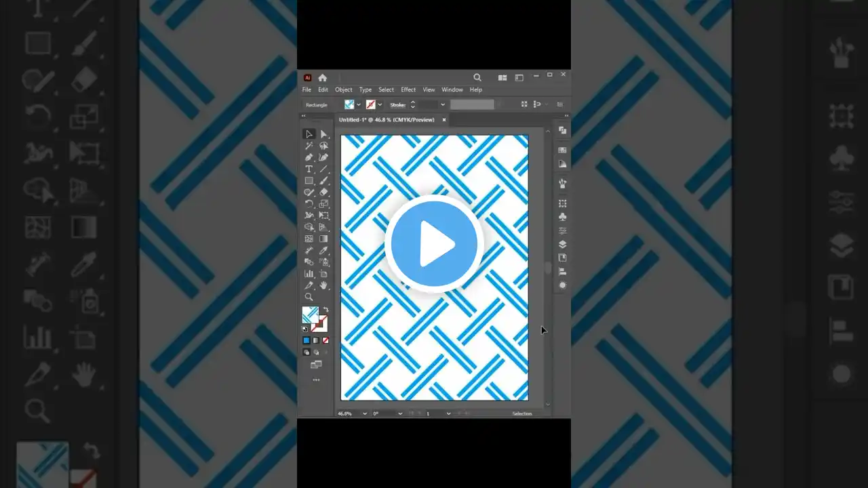Select the Pen tool

click(309, 157)
